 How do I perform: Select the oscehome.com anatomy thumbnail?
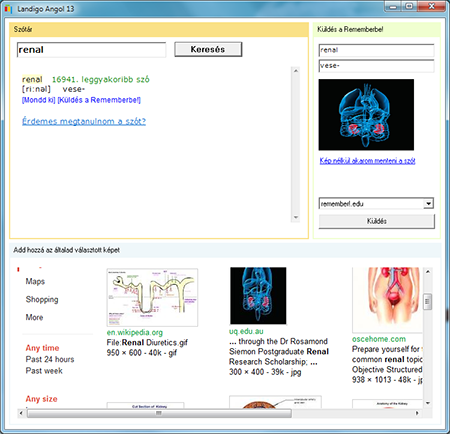[387, 299]
